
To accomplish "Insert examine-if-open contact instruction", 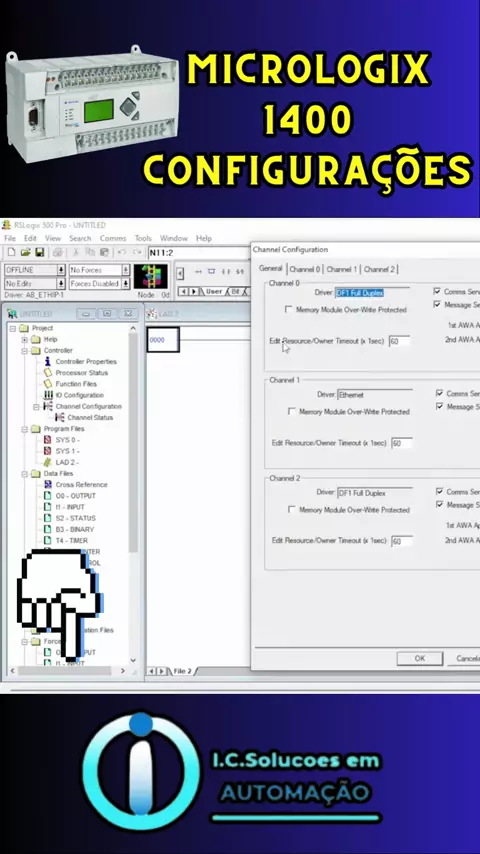I will (x=240, y=271).
